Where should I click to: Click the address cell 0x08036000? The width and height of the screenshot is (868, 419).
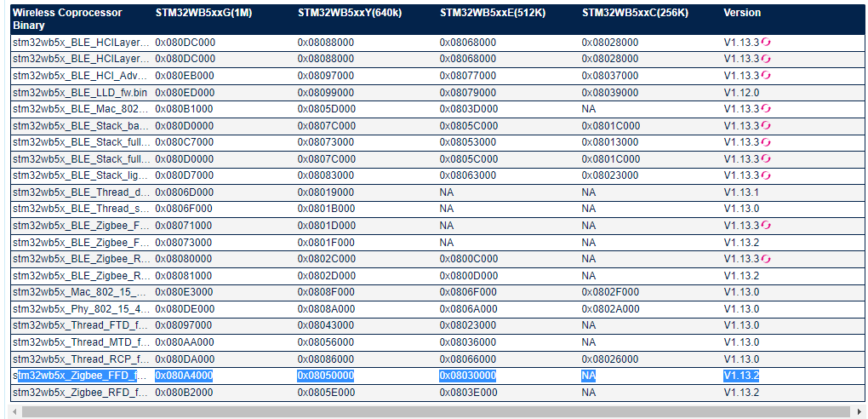pos(468,342)
